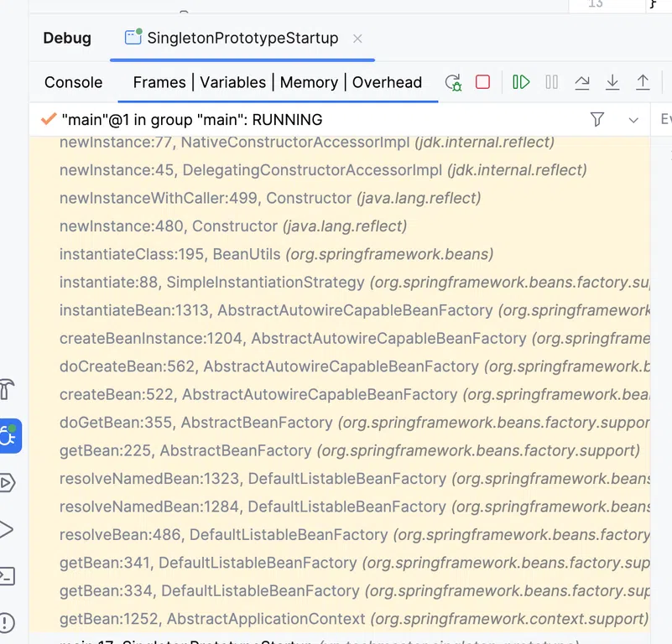Click the Rerun debug session icon

pyautogui.click(x=453, y=82)
